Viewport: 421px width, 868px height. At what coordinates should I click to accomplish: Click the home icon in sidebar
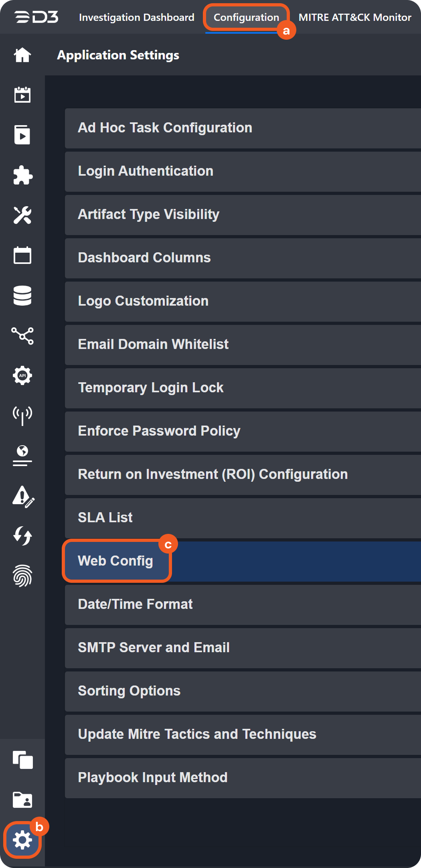(x=22, y=55)
